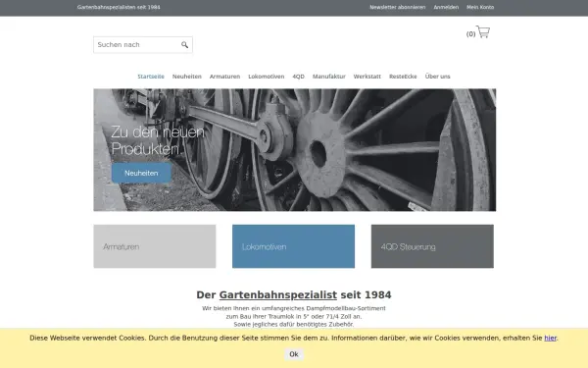Image resolution: width=588 pixels, height=368 pixels.
Task: Click 'Gartenbahnspezialisten seit 1984' header text
Action: pyautogui.click(x=119, y=7)
